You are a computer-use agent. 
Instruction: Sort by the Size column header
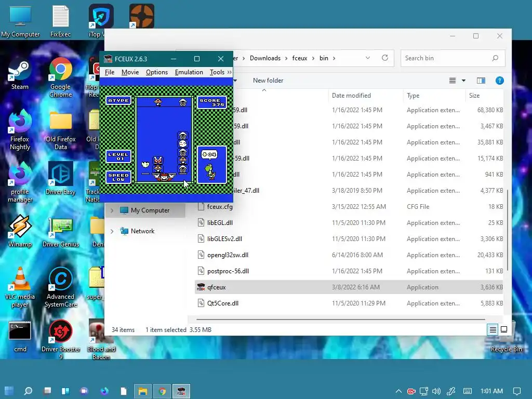485,96
